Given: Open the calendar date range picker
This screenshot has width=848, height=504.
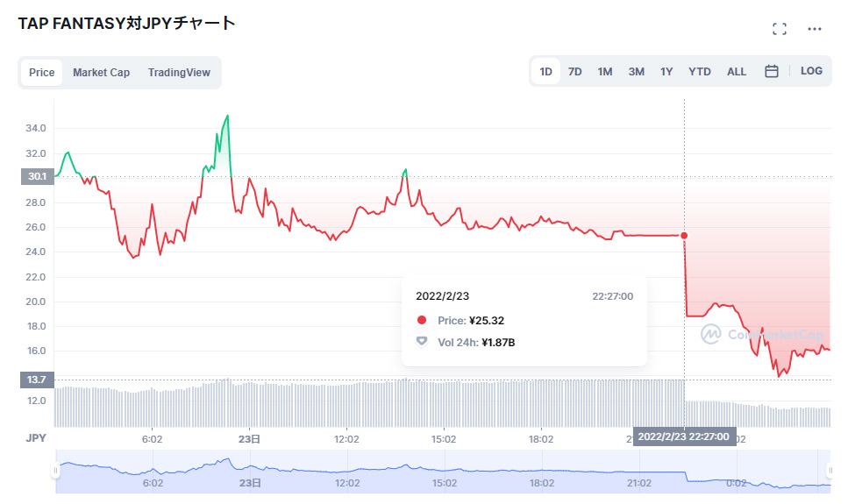Looking at the screenshot, I should [x=772, y=71].
